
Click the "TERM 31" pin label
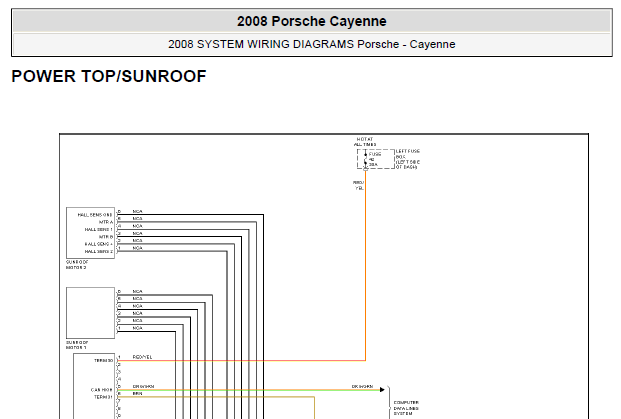[x=103, y=397]
